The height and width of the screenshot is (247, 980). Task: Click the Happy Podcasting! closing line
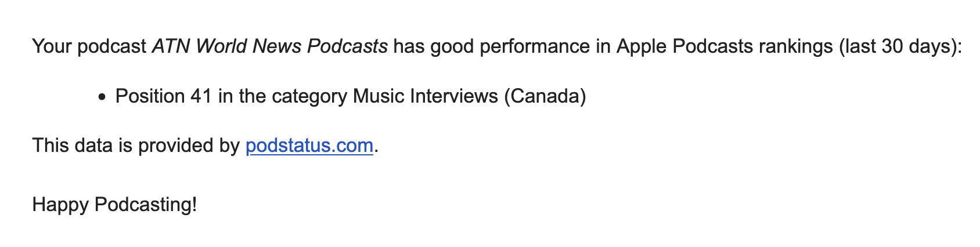coord(114,205)
